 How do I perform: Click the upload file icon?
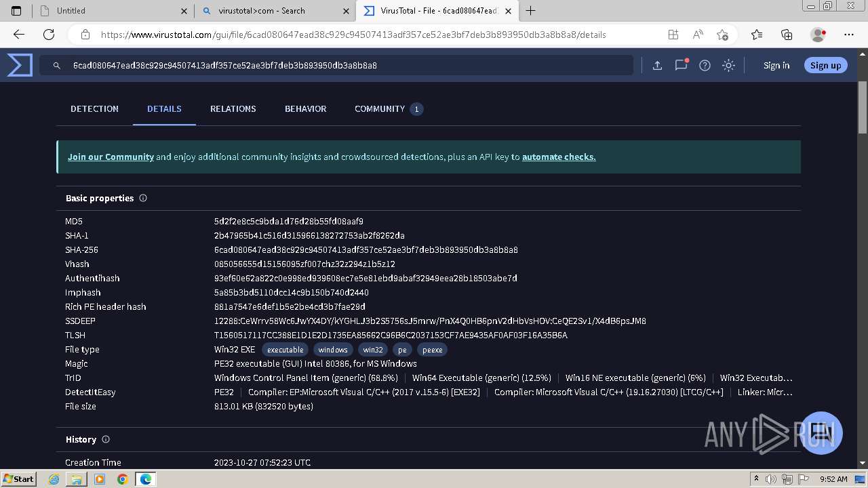pyautogui.click(x=657, y=65)
